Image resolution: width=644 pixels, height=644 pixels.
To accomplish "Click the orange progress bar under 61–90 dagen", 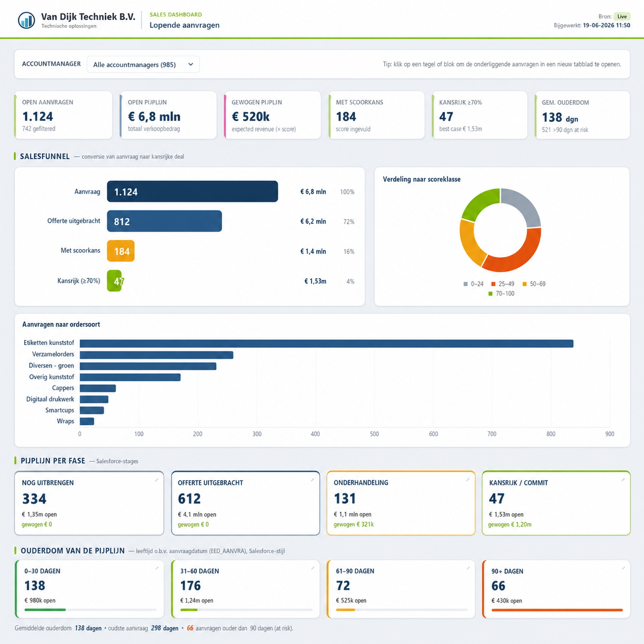I will click(346, 610).
